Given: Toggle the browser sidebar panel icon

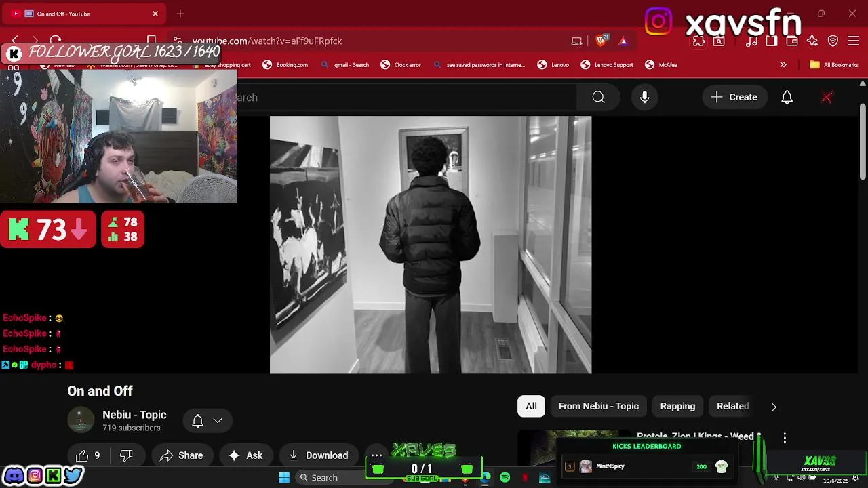Looking at the screenshot, I should pos(771,41).
